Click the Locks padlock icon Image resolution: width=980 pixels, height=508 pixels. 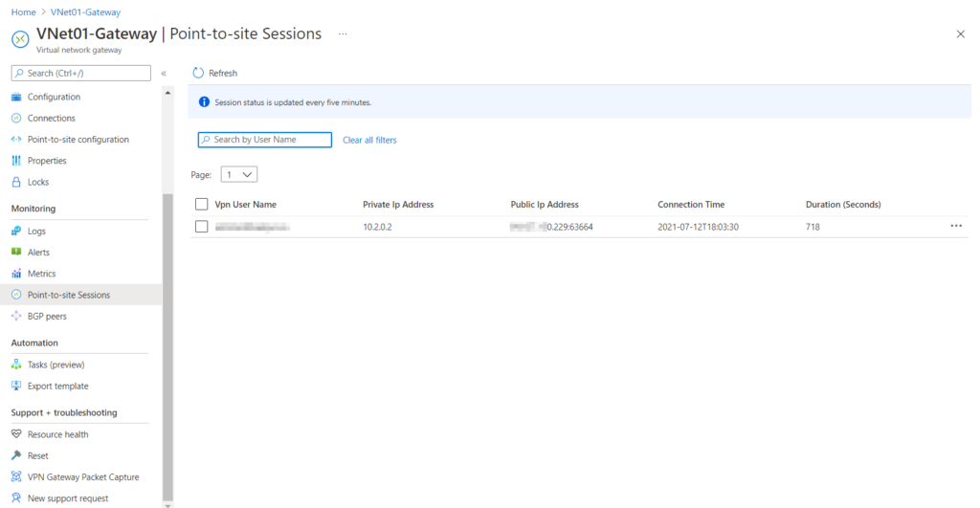point(16,182)
